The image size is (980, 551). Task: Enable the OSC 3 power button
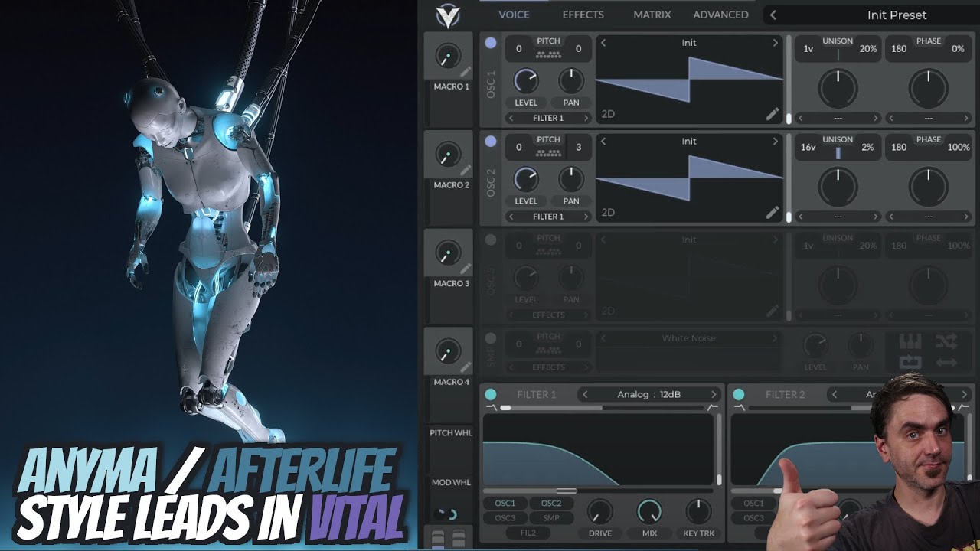[x=491, y=240]
